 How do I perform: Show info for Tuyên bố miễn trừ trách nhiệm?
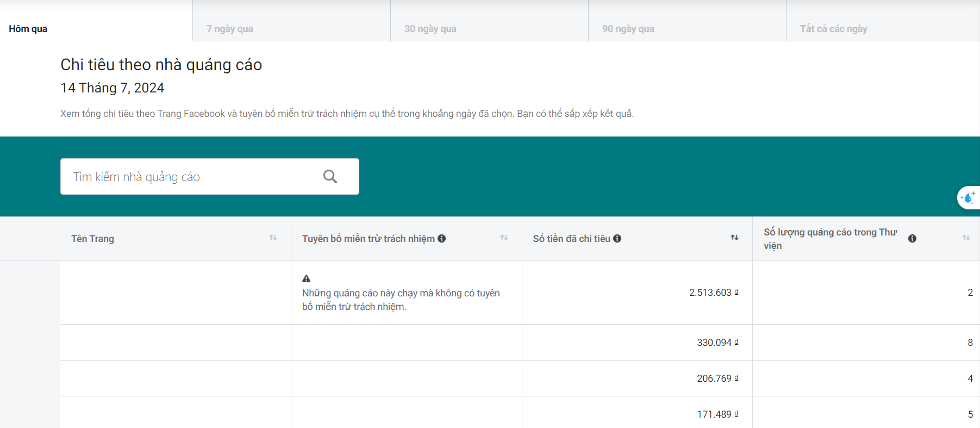click(441, 238)
